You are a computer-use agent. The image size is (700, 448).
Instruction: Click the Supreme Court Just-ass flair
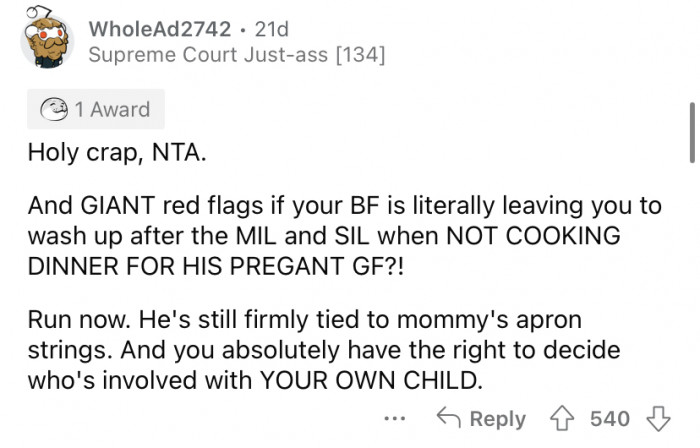[212, 55]
